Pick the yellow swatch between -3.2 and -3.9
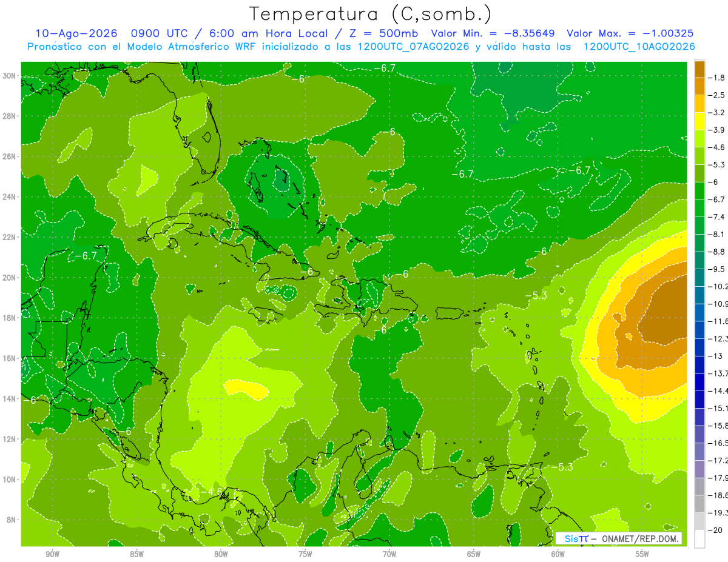 point(699,121)
